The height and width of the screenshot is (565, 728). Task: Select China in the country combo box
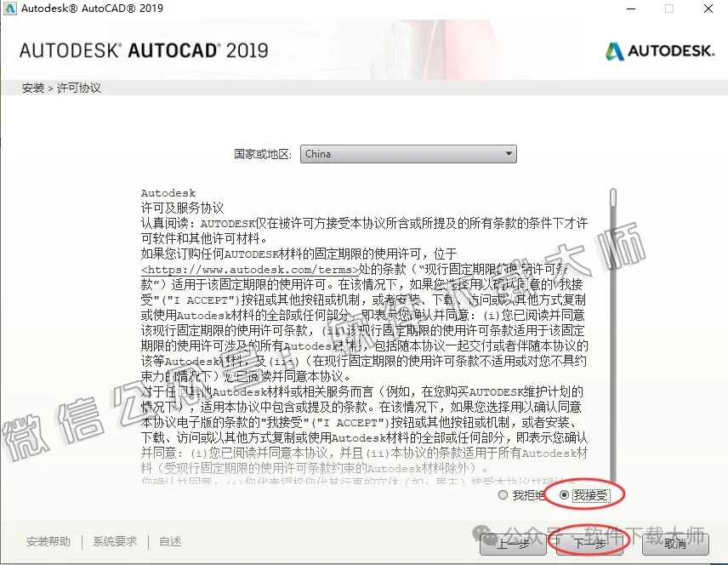pos(383,154)
